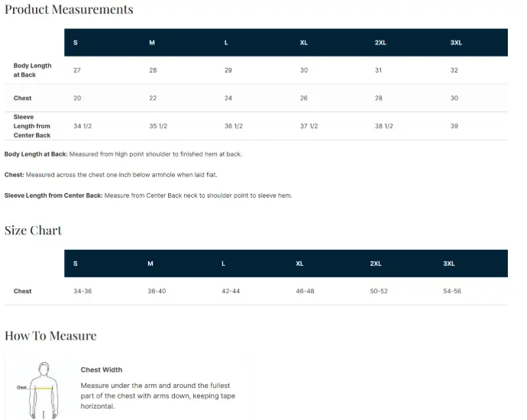Click the 42-44 chest size value

[231, 291]
